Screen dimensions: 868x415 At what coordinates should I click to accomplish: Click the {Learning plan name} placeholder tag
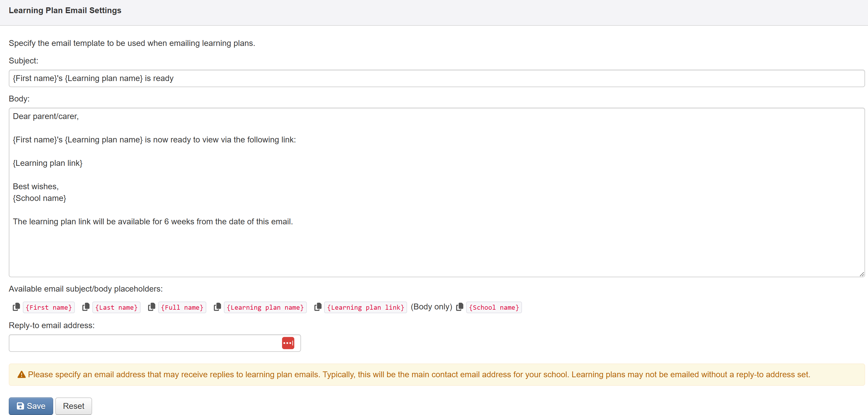coord(265,307)
